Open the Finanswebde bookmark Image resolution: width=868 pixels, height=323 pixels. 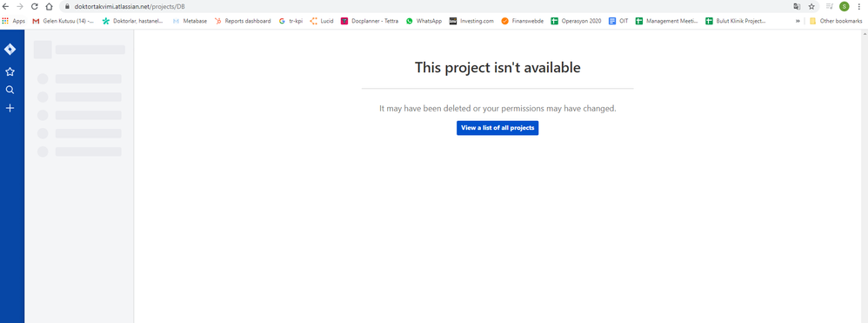point(523,21)
